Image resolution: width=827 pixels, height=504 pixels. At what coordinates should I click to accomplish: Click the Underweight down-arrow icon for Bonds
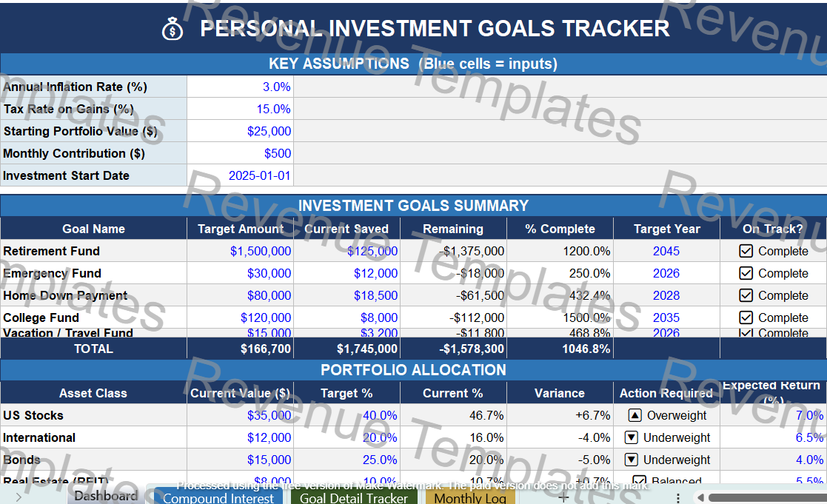click(631, 460)
